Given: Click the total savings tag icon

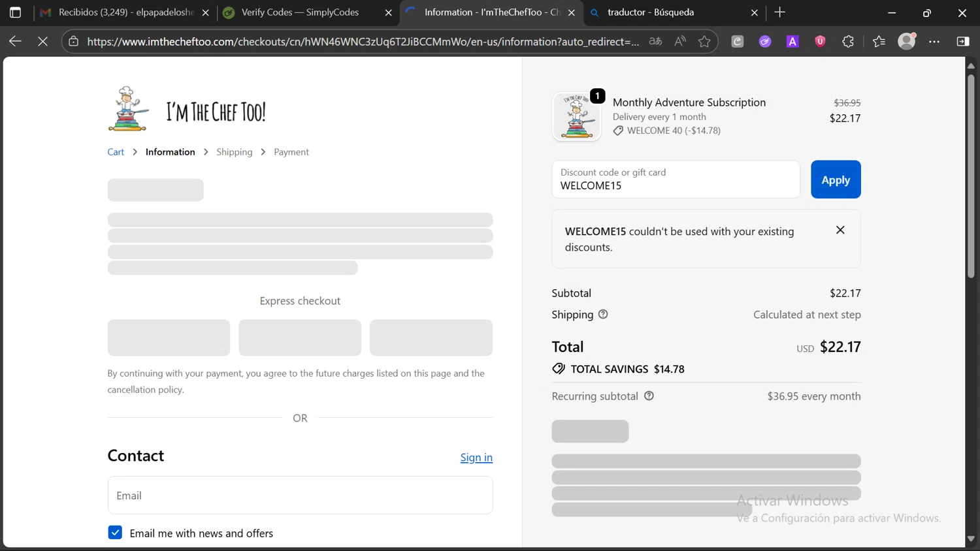Looking at the screenshot, I should click(x=559, y=369).
